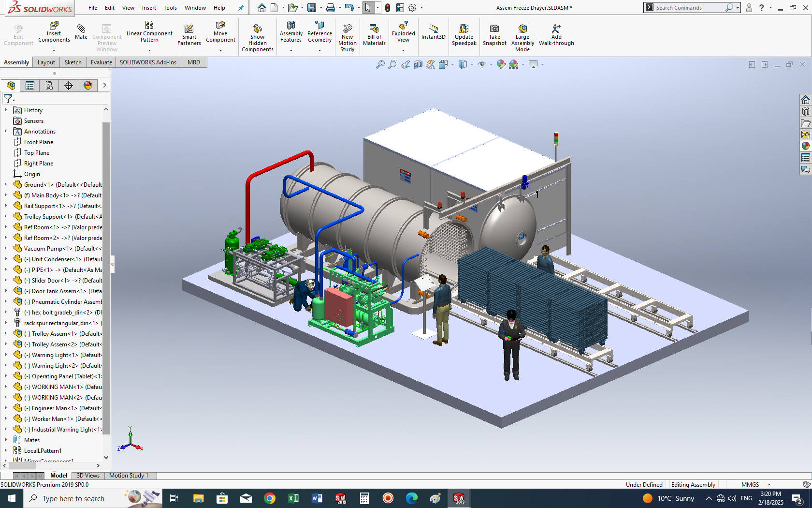
Task: Create an Exploded View
Action: point(404,32)
